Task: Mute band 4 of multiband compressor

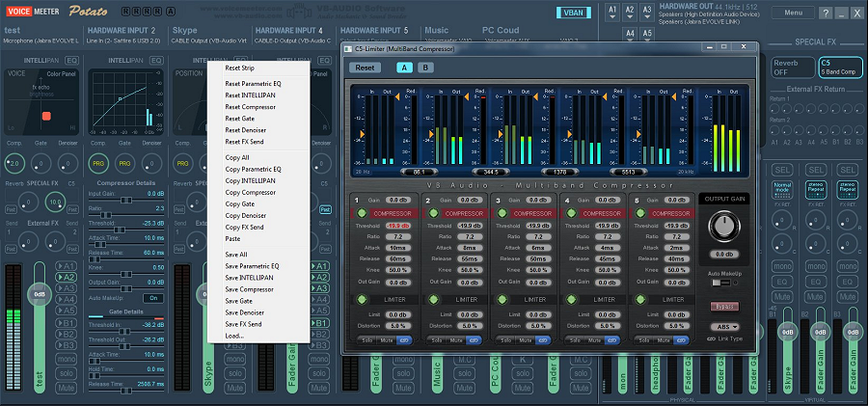Action: (594, 340)
